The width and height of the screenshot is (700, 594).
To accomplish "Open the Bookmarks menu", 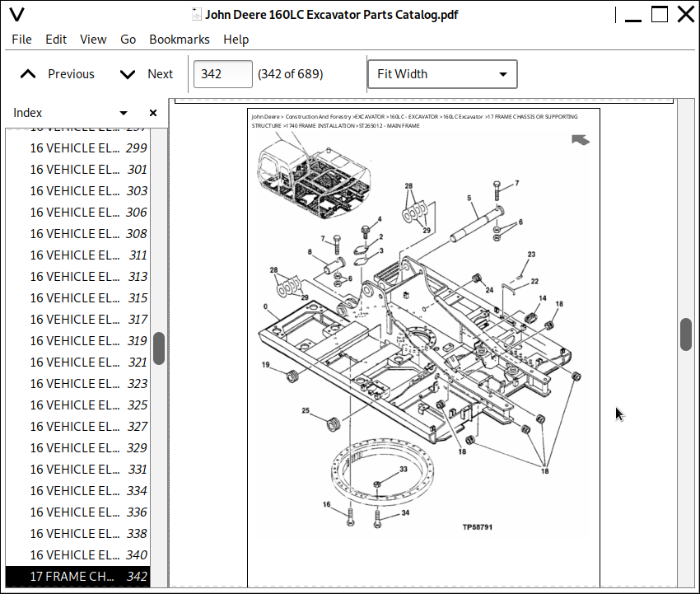I will point(179,40).
